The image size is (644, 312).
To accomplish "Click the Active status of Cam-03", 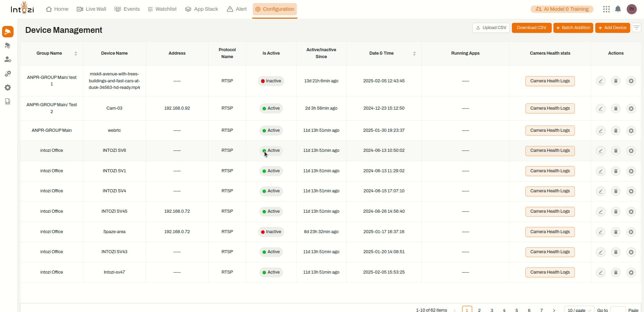I will pyautogui.click(x=271, y=108).
